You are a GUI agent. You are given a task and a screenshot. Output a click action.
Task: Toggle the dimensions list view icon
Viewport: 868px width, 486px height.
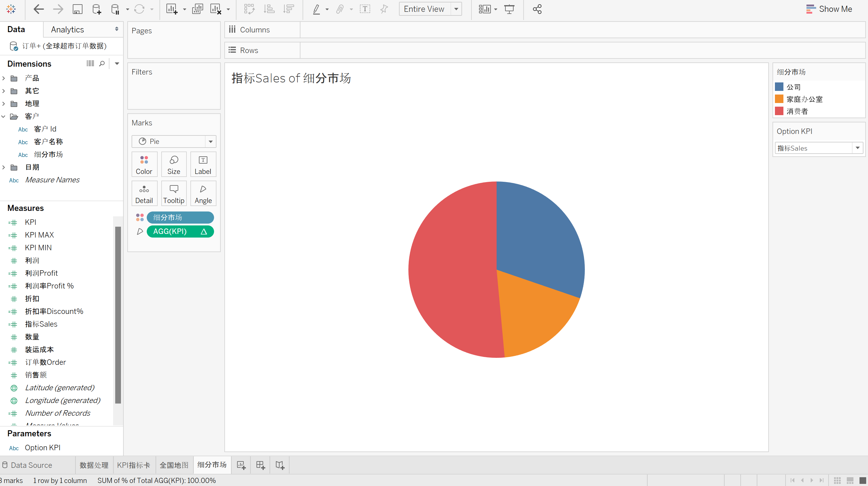[90, 63]
